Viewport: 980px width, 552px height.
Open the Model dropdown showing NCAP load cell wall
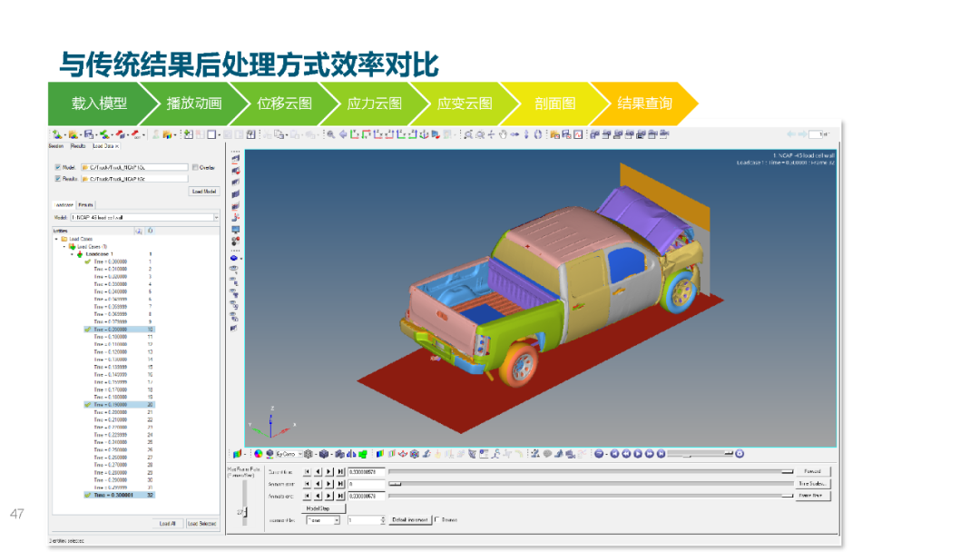pyautogui.click(x=216, y=218)
